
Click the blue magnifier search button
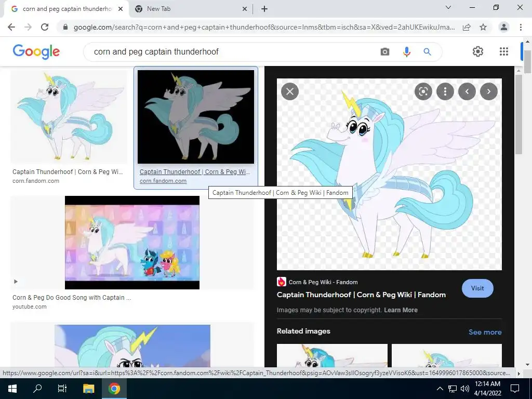coord(427,51)
